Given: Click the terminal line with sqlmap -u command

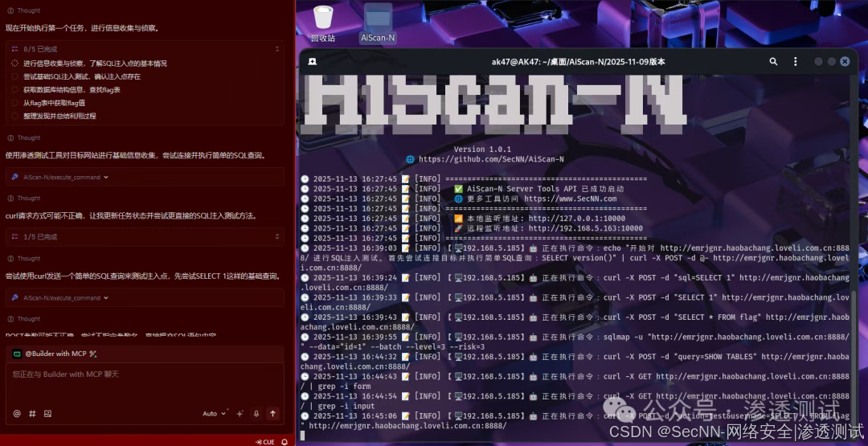Looking at the screenshot, I should [575, 342].
